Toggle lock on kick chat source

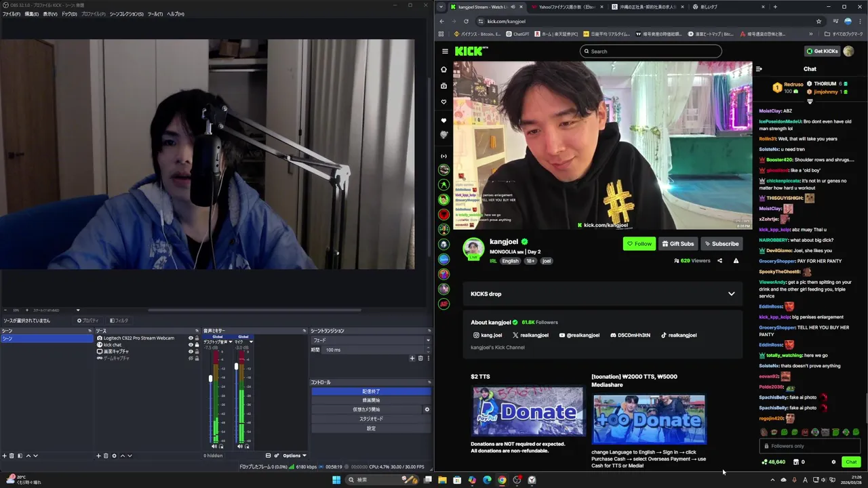197,344
